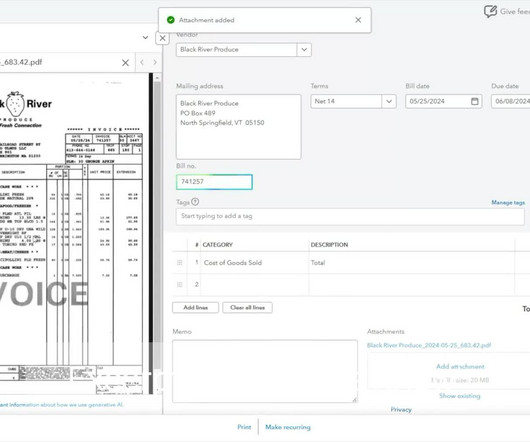Click Make recurring link
Viewport: 530px width, 442px height.
point(288,427)
